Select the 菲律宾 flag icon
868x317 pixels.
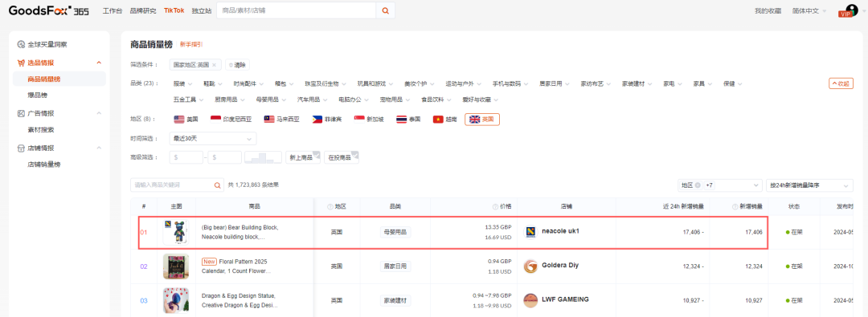pos(317,119)
